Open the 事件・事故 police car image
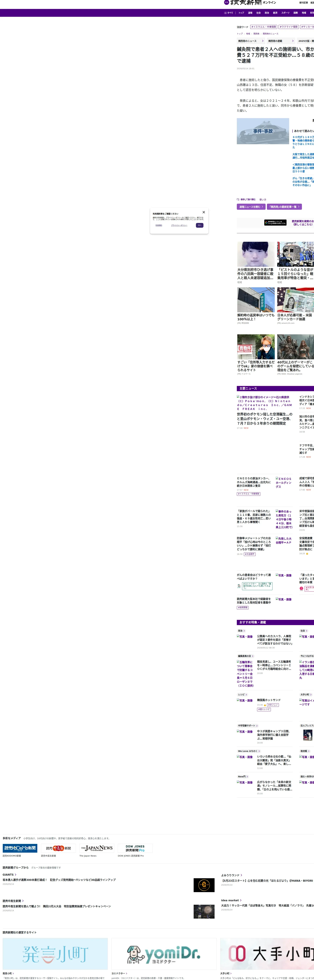314x980 pixels. point(263,131)
